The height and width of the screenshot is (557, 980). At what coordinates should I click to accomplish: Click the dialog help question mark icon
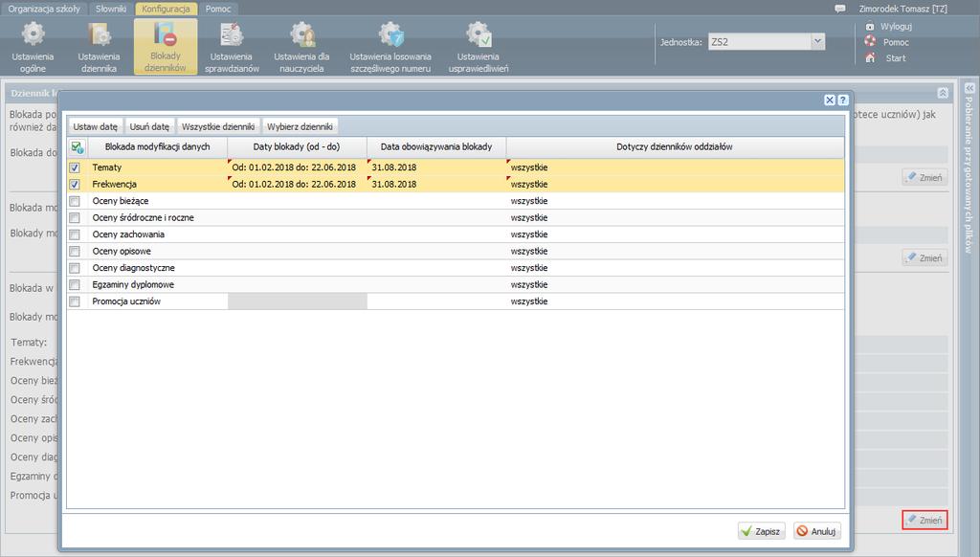pyautogui.click(x=842, y=100)
